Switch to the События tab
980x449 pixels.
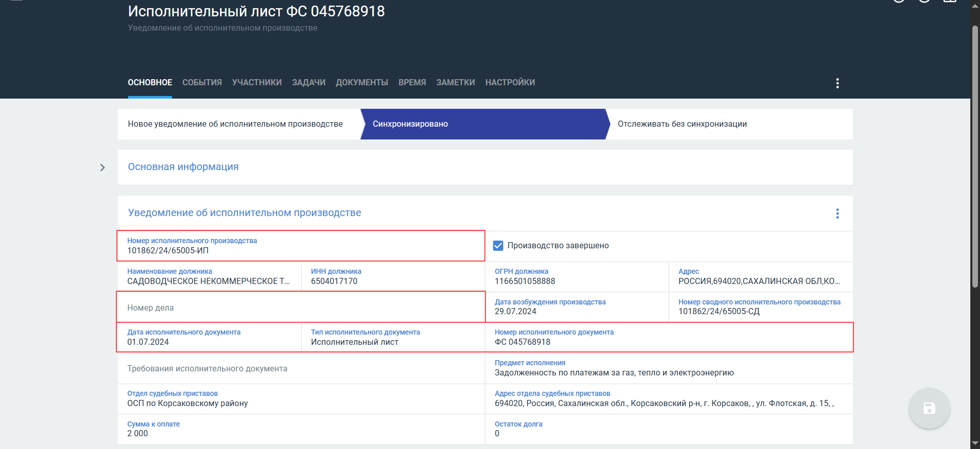click(202, 83)
